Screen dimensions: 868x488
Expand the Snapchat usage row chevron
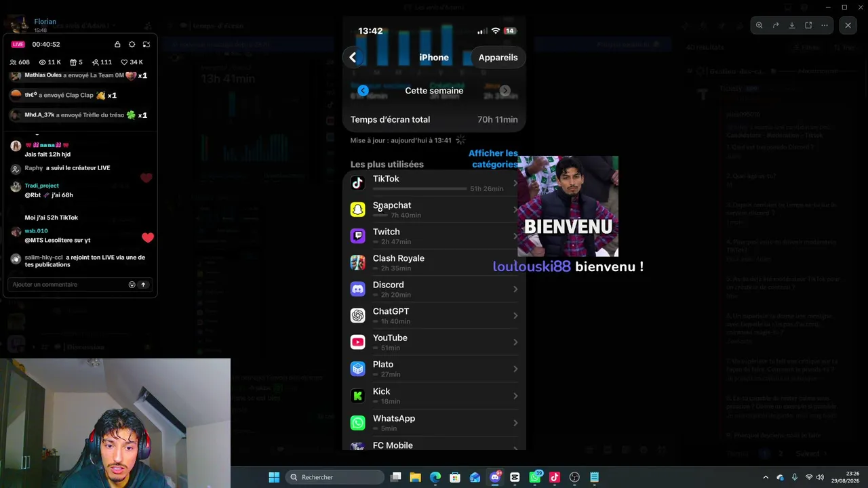tap(515, 209)
